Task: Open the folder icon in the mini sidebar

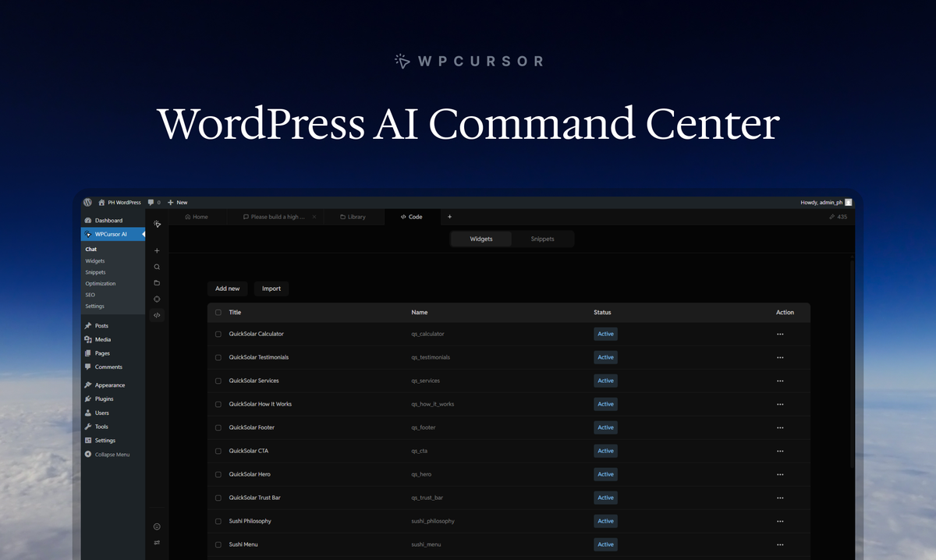Action: point(157,282)
